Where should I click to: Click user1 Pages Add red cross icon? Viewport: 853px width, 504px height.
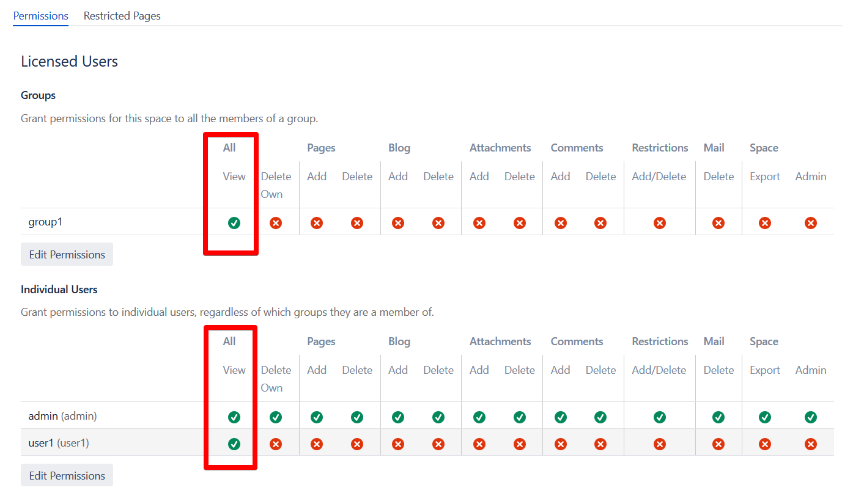(x=317, y=444)
